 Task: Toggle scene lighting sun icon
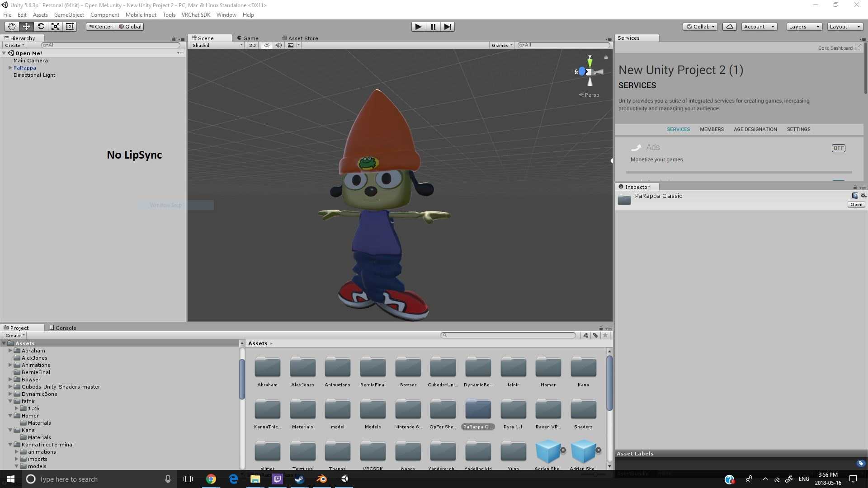pos(267,45)
